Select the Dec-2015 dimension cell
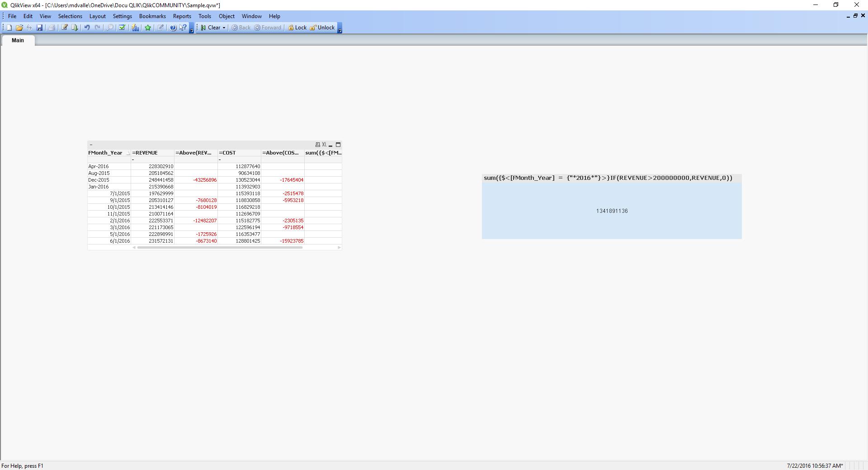This screenshot has height=470, width=868. coord(109,180)
